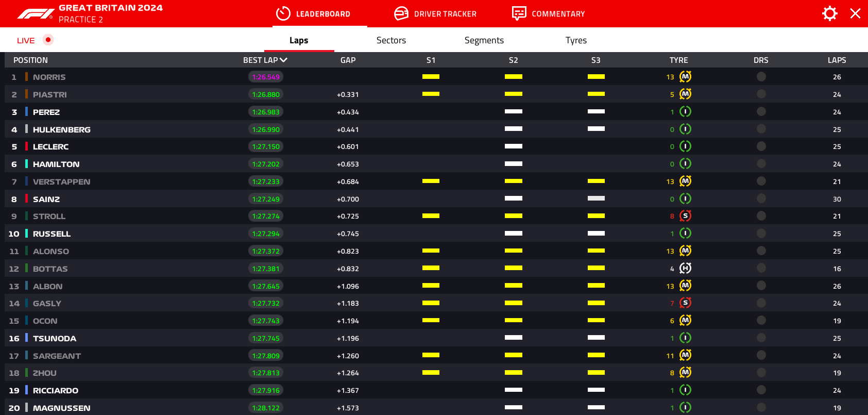Viewport: 868px width, 415px height.
Task: Click the Laps column header
Action: coord(837,60)
